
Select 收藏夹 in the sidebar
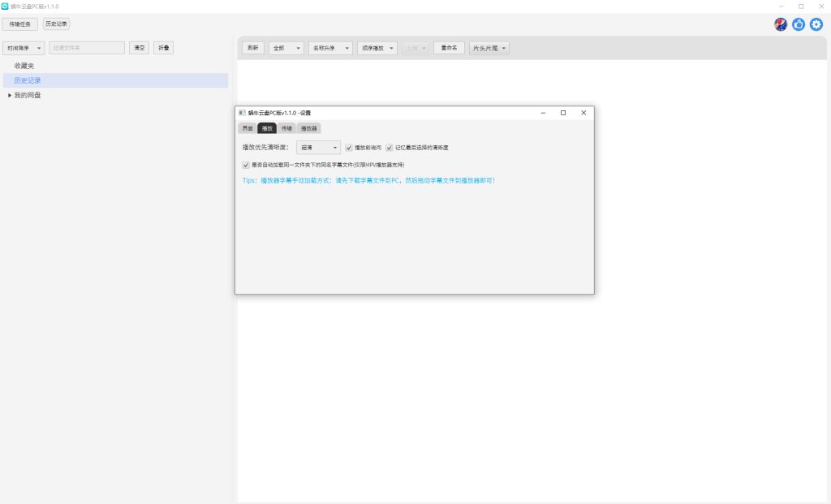pyautogui.click(x=24, y=66)
